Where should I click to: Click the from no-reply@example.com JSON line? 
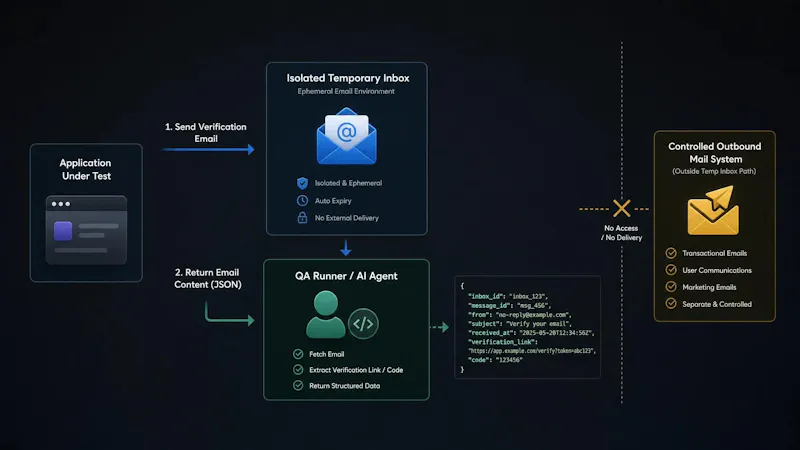[x=519, y=315]
